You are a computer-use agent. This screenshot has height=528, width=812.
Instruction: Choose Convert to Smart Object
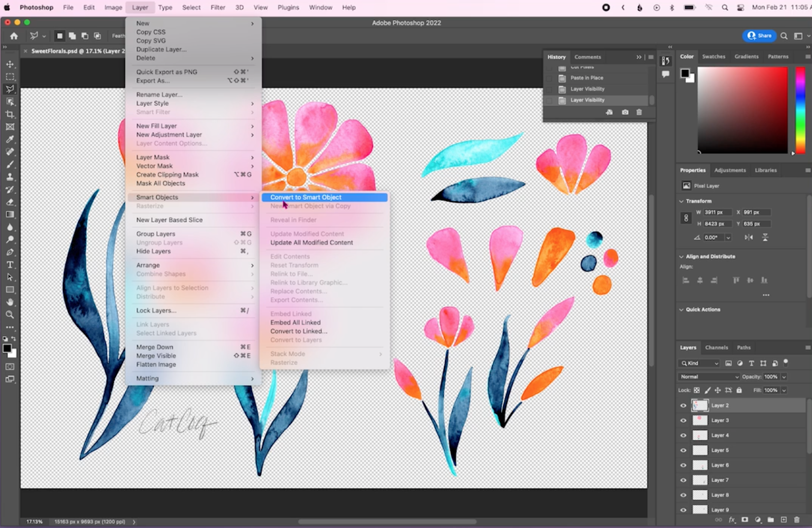click(x=306, y=197)
